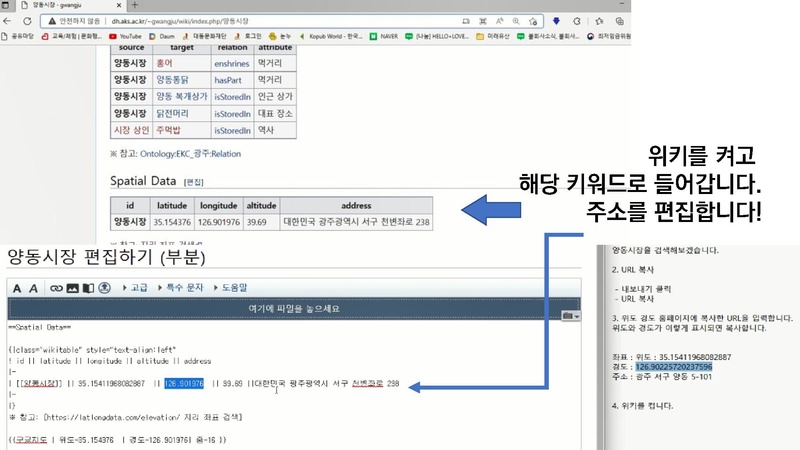Open 공유마당 bookmark

pos(18,36)
